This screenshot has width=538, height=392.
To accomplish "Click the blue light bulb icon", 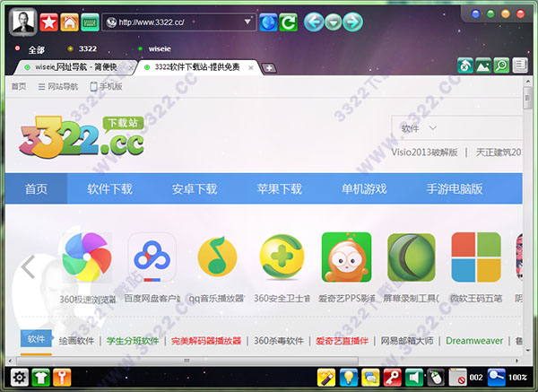I will tap(349, 378).
